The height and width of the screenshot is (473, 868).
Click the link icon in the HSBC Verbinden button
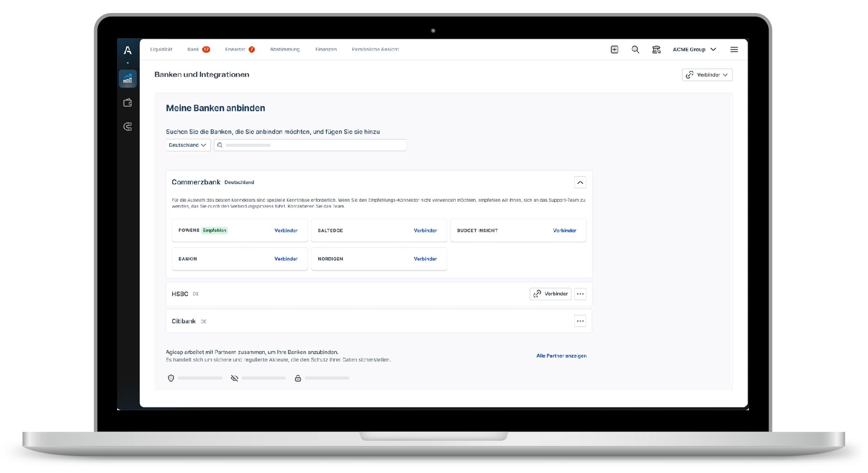click(x=537, y=293)
